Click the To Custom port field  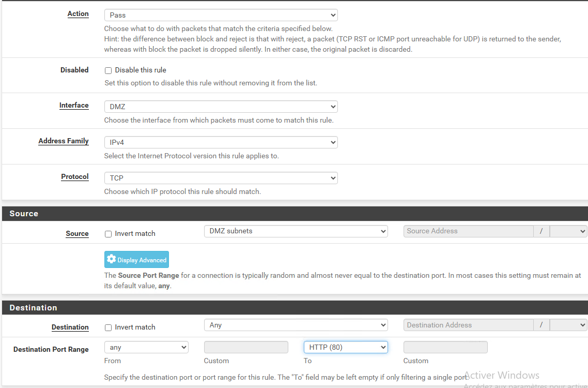445,348
